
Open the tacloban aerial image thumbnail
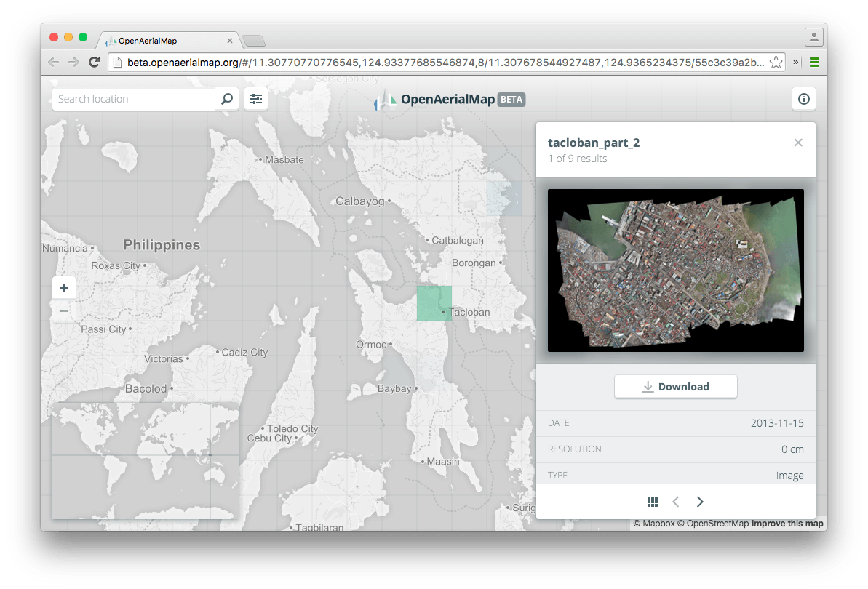coord(675,271)
